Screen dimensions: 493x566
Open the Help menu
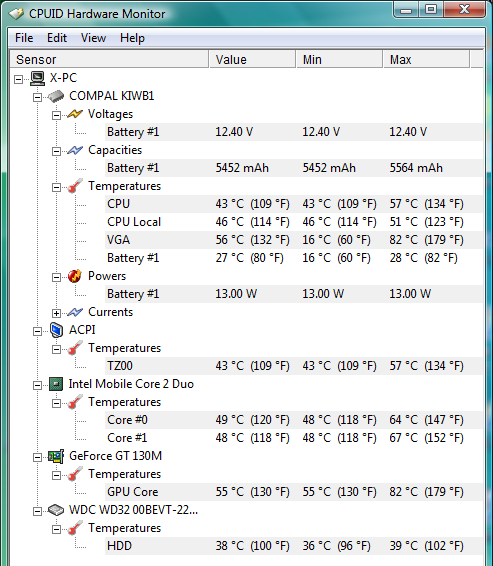coord(132,38)
